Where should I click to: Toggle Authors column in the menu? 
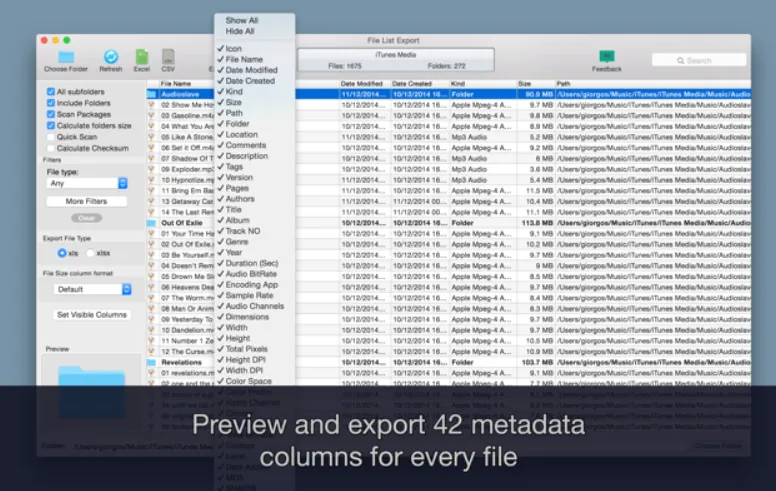pyautogui.click(x=255, y=199)
